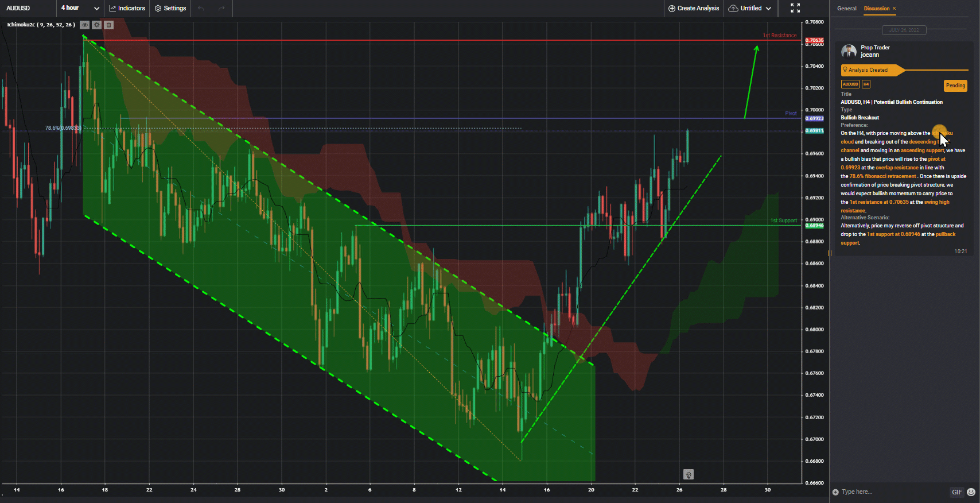Redo the last chart action
The image size is (980, 503).
point(221,8)
